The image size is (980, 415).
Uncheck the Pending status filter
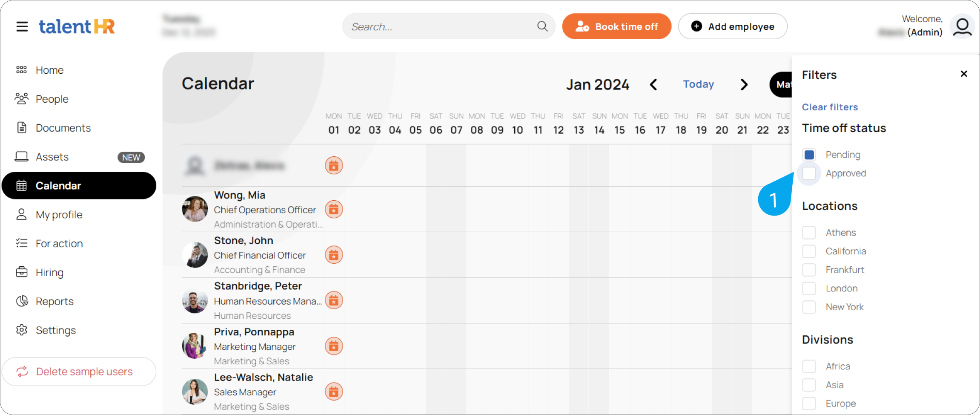pyautogui.click(x=809, y=155)
